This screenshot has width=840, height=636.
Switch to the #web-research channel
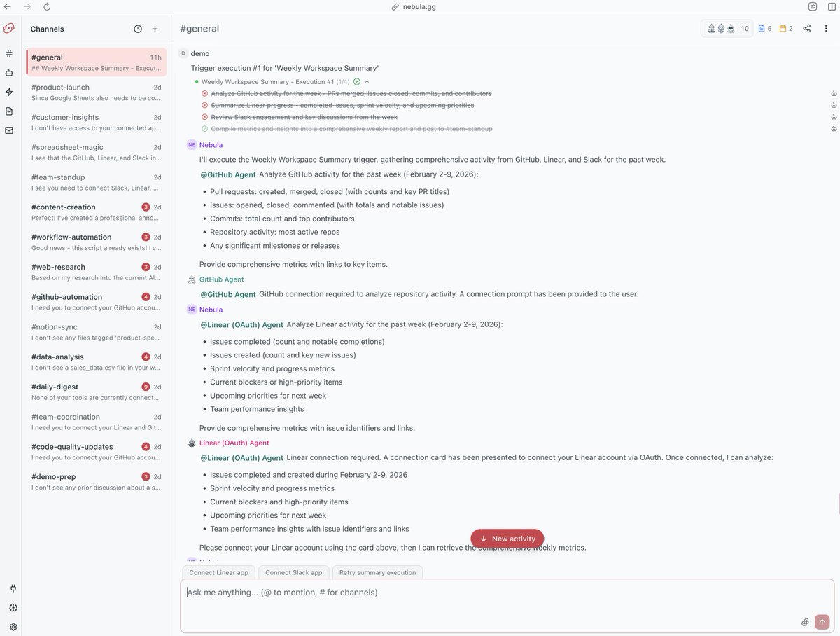click(x=96, y=272)
